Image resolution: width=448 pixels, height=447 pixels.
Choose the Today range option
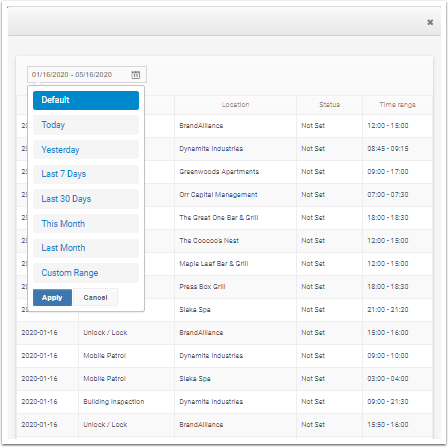[86, 125]
